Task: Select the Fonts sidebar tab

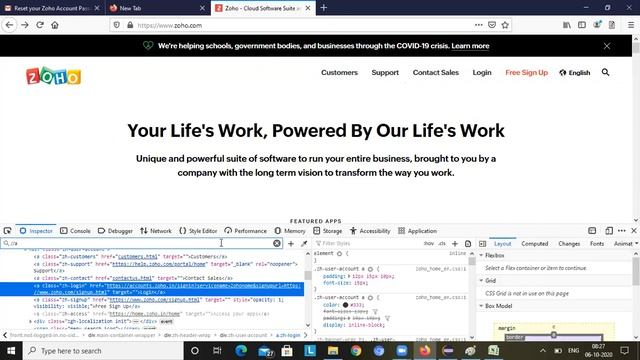Action: [x=597, y=244]
